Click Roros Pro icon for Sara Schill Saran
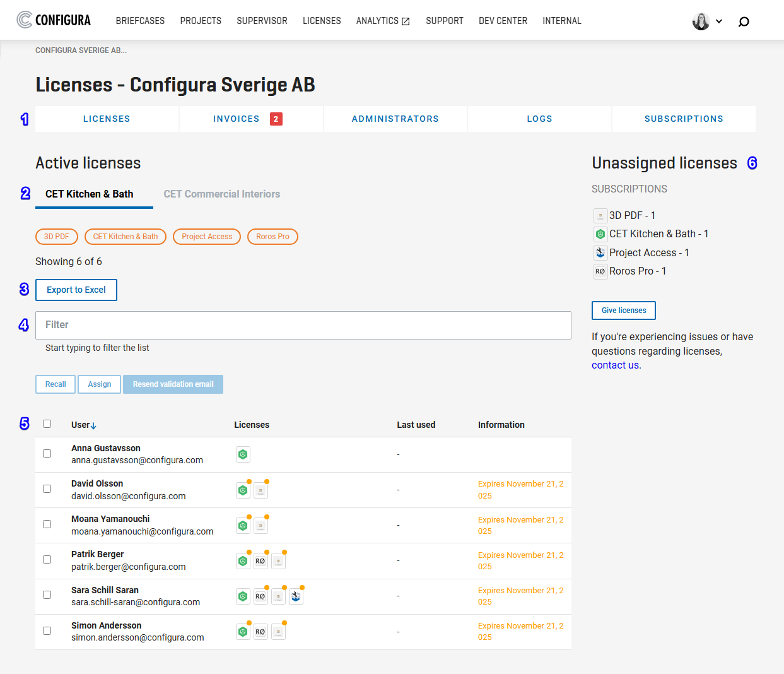Screen dimensions: 784x674 [260, 596]
